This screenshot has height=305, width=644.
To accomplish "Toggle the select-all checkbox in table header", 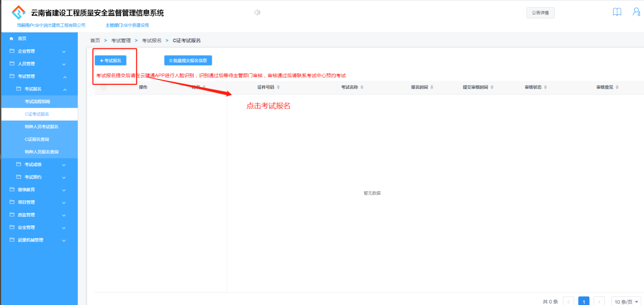I will pyautogui.click(x=104, y=87).
